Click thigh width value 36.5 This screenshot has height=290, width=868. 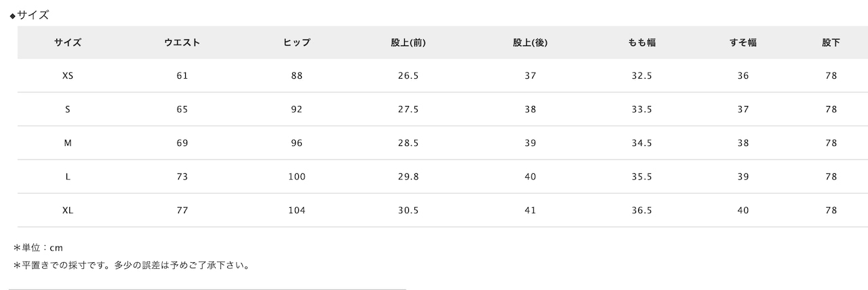point(642,211)
